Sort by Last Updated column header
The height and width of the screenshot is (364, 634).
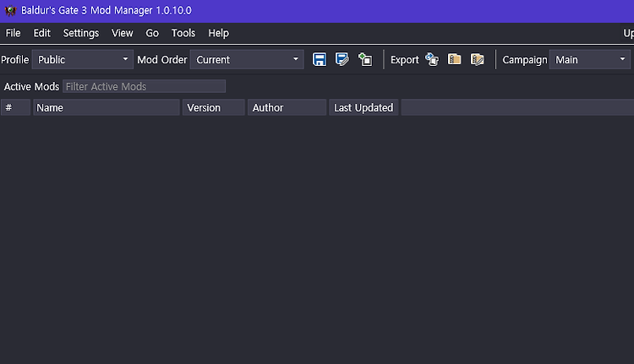(x=363, y=107)
